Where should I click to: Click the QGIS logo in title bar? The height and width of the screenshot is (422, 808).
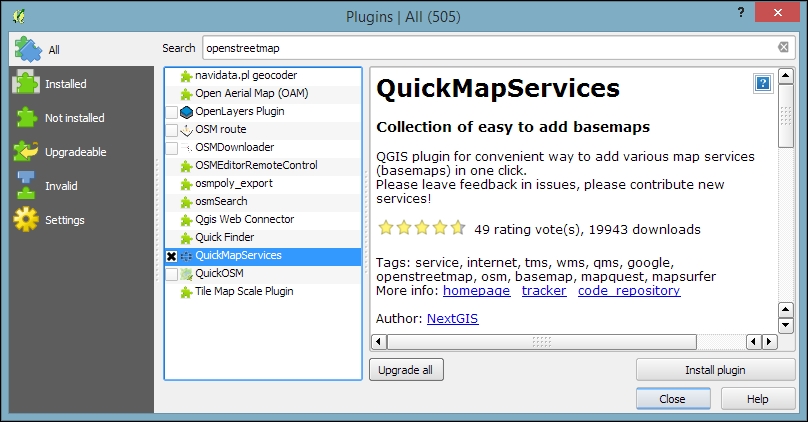(19, 16)
